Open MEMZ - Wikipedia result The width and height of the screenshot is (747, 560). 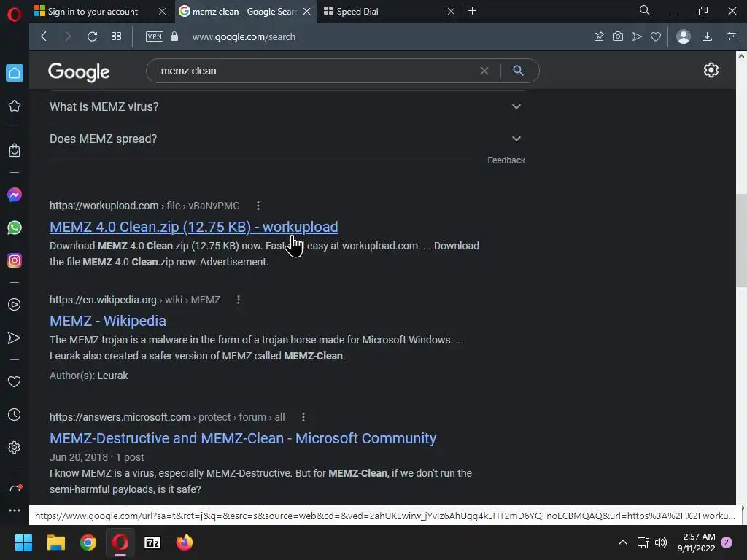point(108,321)
